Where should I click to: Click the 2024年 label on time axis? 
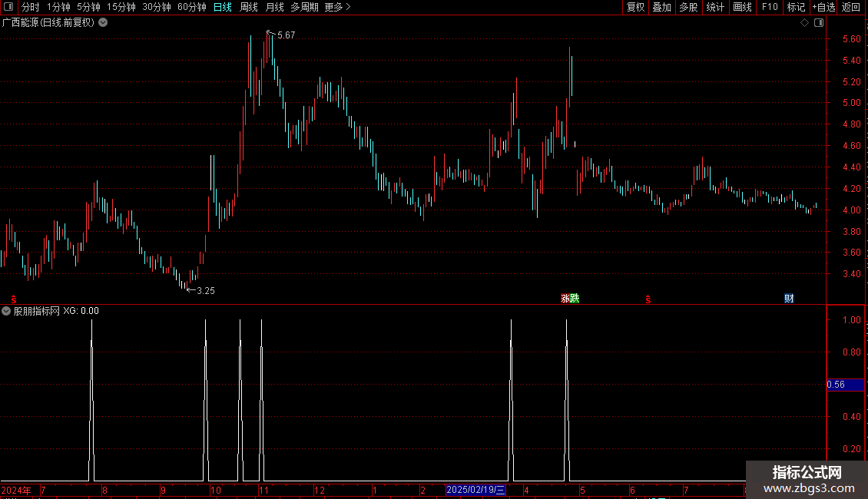coord(16,490)
